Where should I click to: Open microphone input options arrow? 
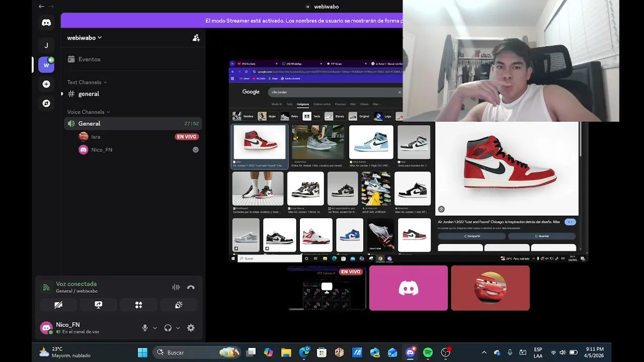(x=155, y=328)
